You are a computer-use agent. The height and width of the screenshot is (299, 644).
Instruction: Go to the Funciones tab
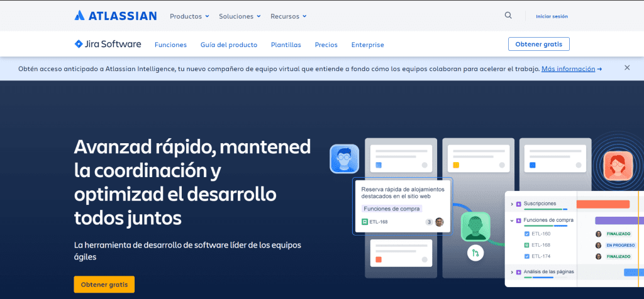point(170,45)
